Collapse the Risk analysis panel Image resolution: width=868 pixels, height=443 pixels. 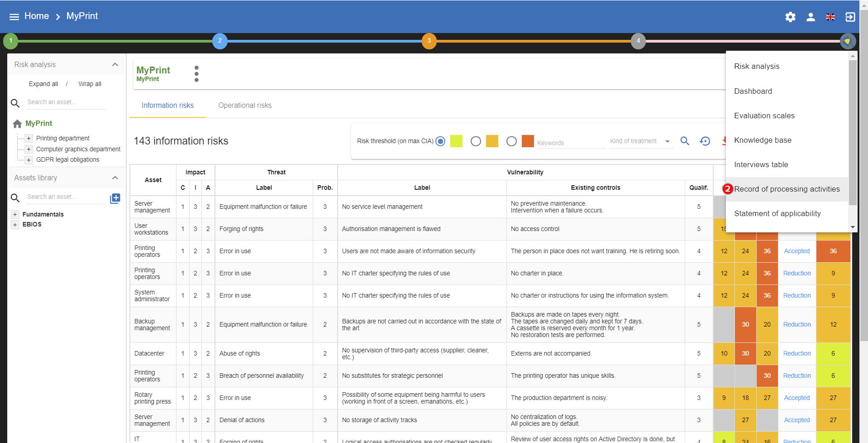[x=115, y=65]
